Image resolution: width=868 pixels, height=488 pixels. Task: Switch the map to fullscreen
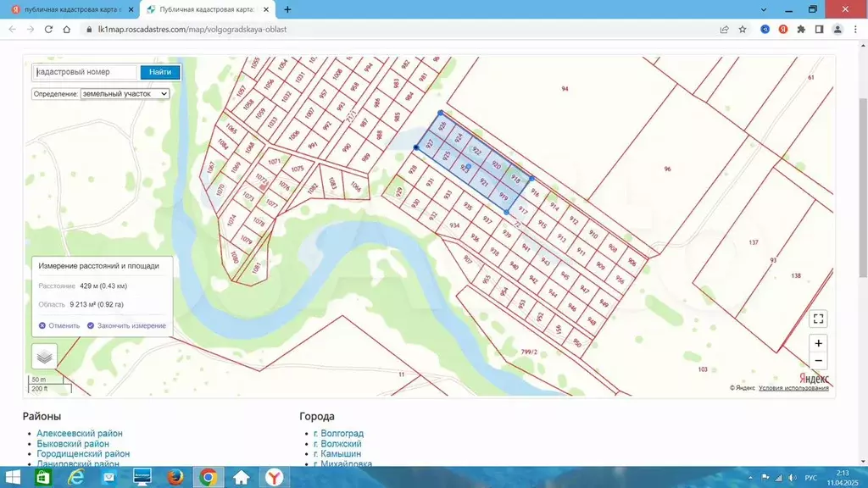click(818, 319)
